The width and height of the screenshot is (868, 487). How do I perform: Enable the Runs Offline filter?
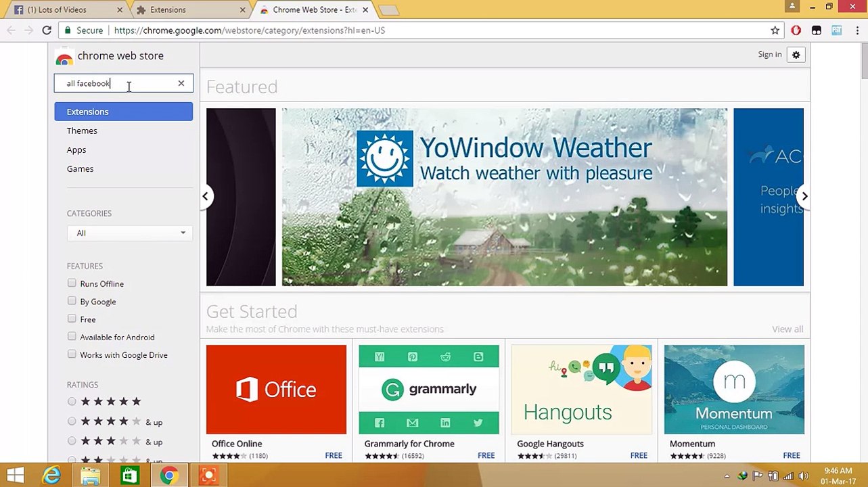(72, 283)
